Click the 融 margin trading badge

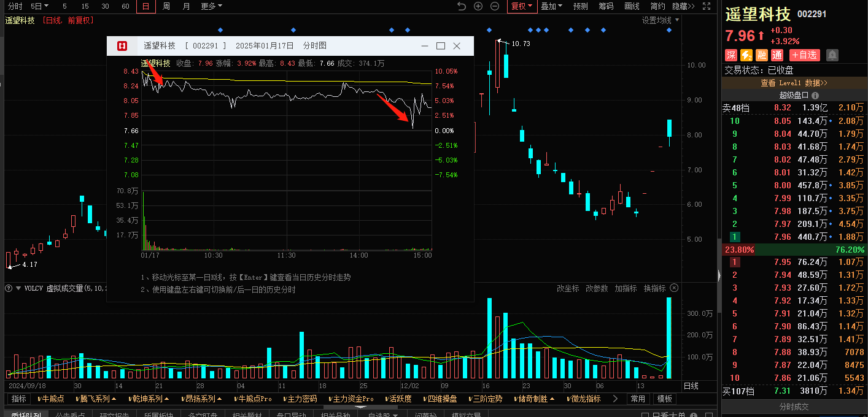761,55
